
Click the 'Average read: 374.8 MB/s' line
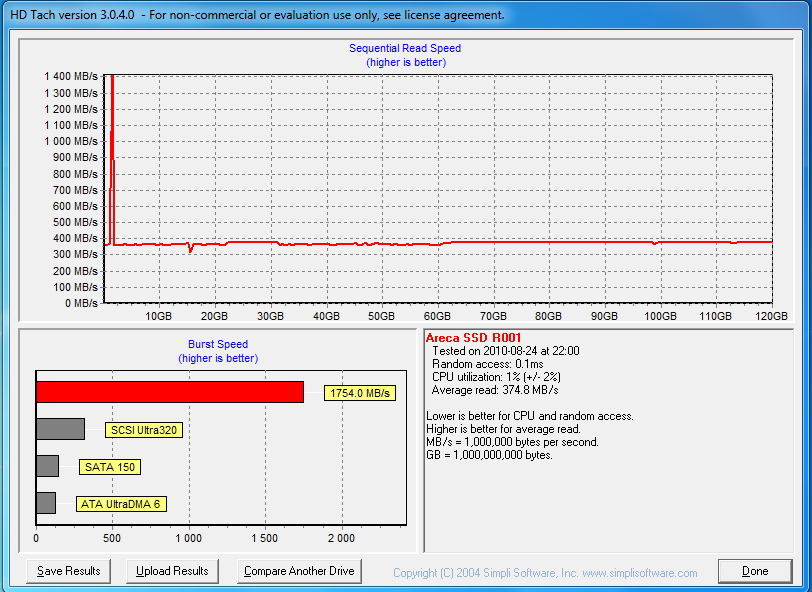click(x=495, y=390)
